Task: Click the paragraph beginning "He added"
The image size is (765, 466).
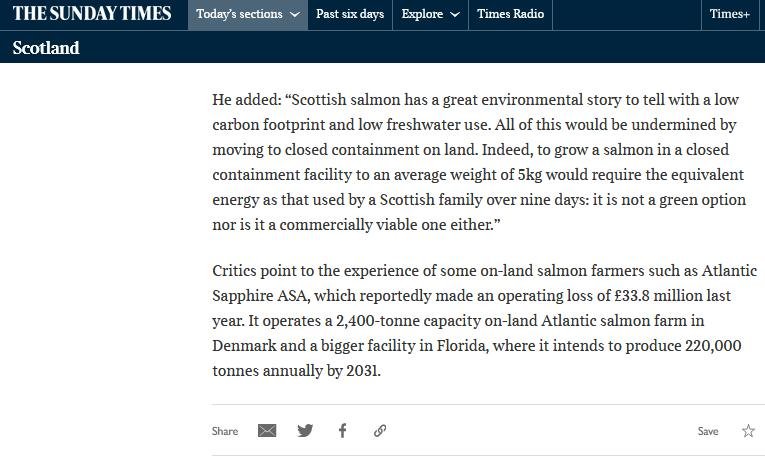Action: (x=479, y=162)
